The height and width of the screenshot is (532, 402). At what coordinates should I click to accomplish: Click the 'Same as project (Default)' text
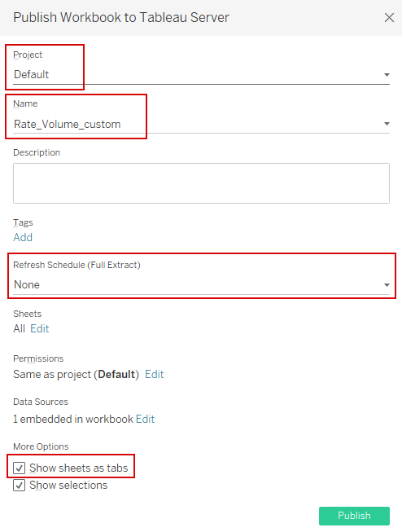[76, 374]
